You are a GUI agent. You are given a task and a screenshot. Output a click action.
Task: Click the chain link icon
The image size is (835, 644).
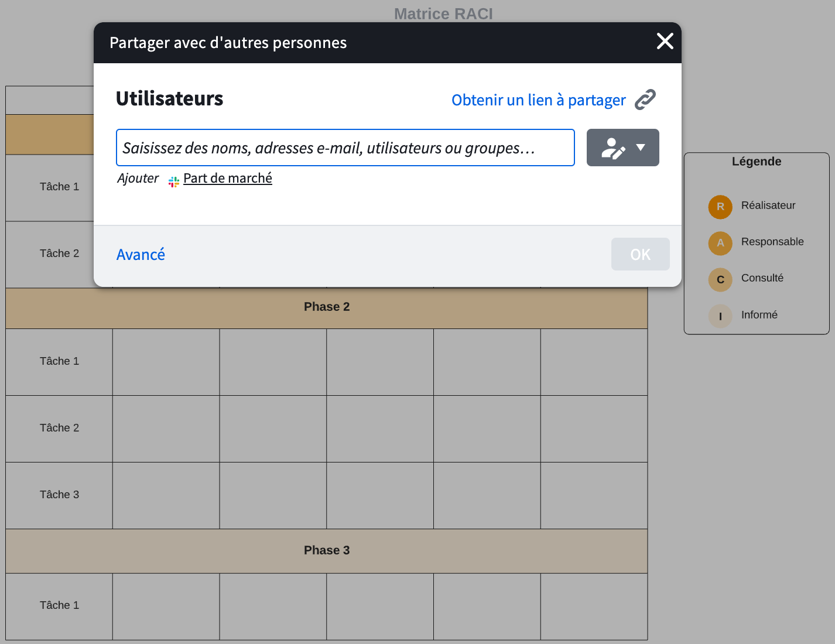click(x=645, y=100)
